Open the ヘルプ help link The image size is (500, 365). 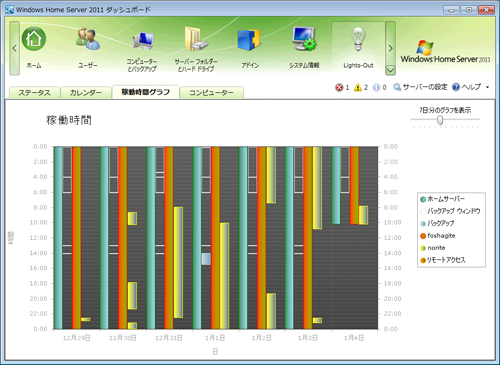pyautogui.click(x=466, y=87)
